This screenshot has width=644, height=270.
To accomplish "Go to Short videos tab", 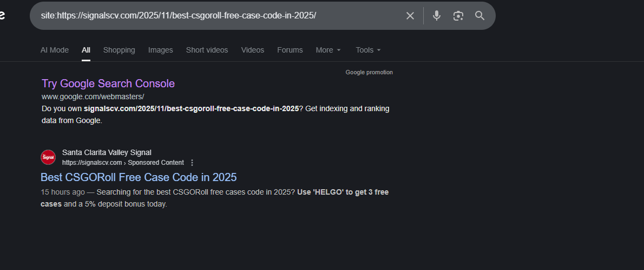I will 207,50.
